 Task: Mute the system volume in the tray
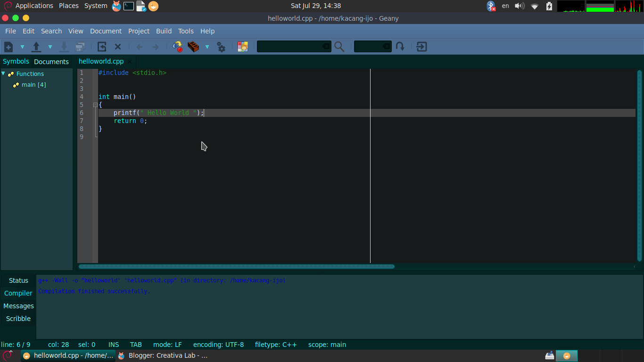click(x=519, y=6)
